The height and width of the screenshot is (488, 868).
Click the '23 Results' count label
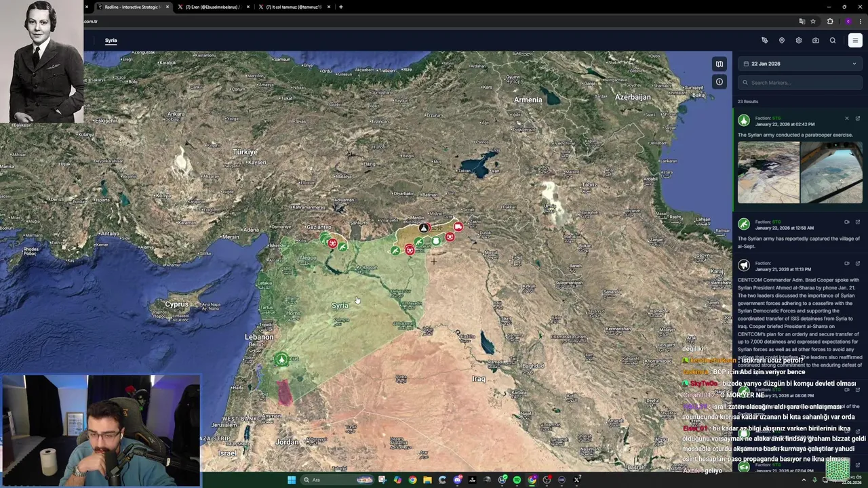tap(748, 102)
